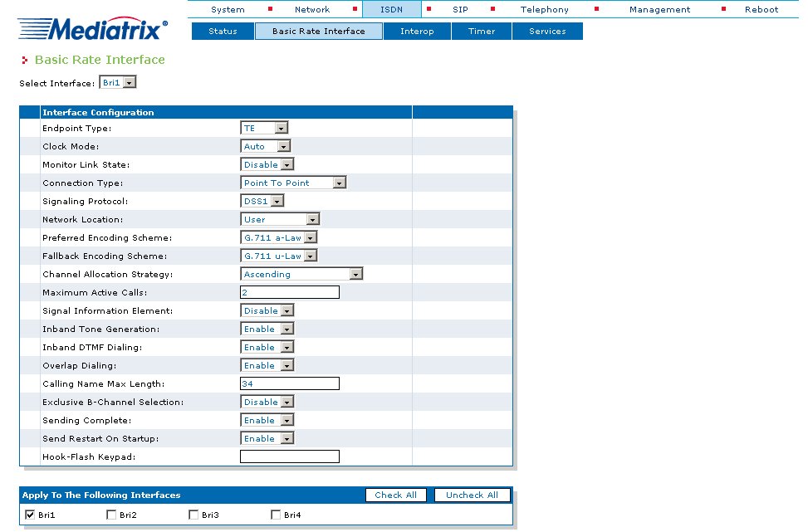808x532 pixels.
Task: Change the Monitor Link State dropdown
Action: point(267,164)
